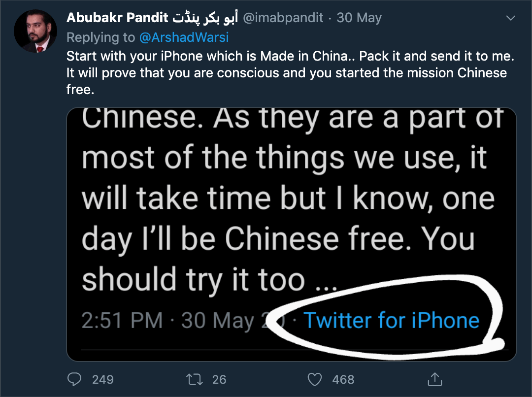Open the share tweet icon

(x=434, y=379)
